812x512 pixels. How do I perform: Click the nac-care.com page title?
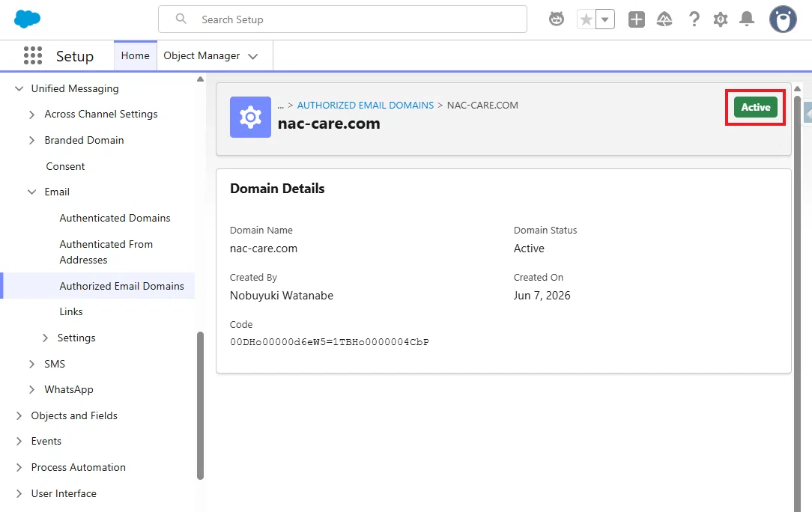coord(329,124)
